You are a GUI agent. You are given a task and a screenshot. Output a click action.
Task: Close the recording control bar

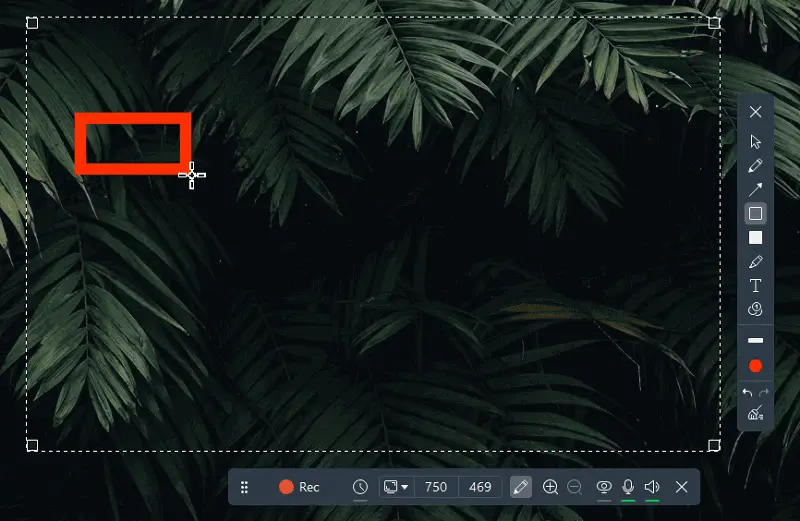click(x=682, y=487)
